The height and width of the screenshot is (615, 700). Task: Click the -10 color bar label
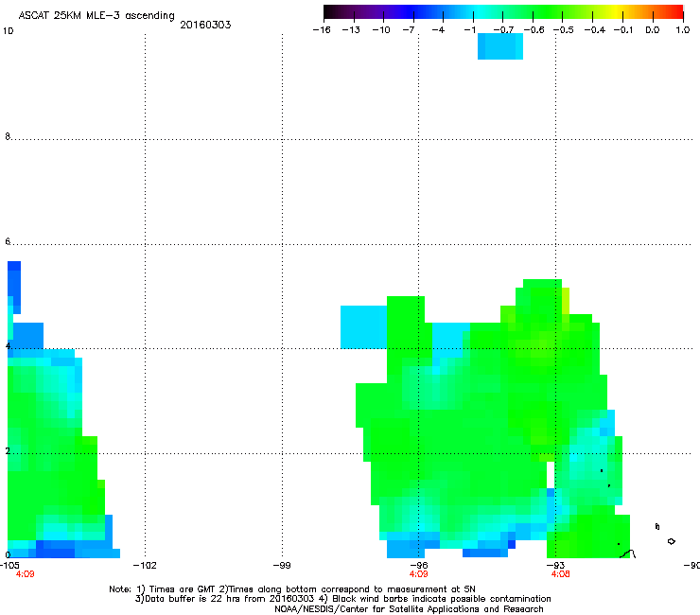[x=381, y=30]
